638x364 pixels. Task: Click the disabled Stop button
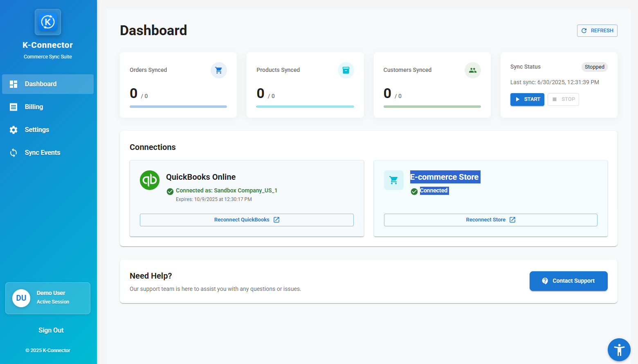563,99
